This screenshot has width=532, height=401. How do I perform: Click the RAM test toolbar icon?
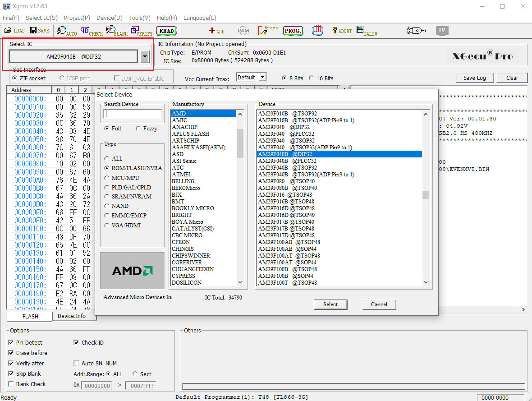(x=243, y=31)
